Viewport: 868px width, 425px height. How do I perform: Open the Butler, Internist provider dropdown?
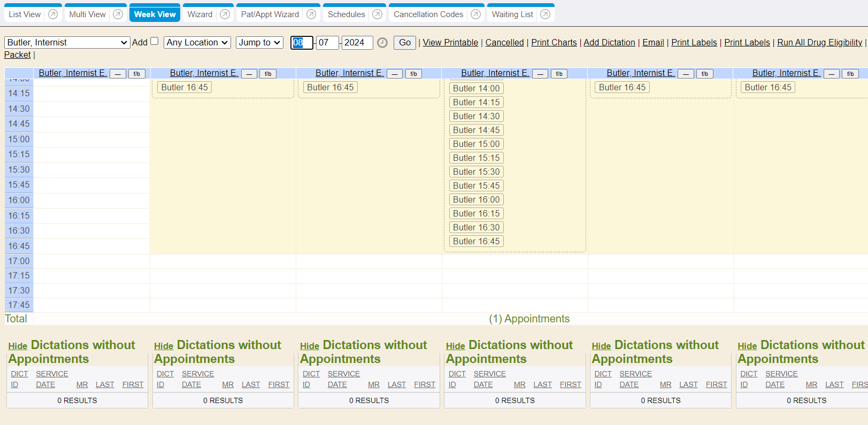point(67,42)
